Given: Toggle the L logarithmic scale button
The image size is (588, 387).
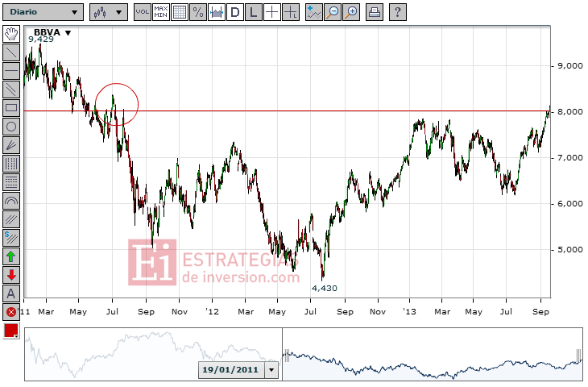Looking at the screenshot, I should [x=254, y=12].
